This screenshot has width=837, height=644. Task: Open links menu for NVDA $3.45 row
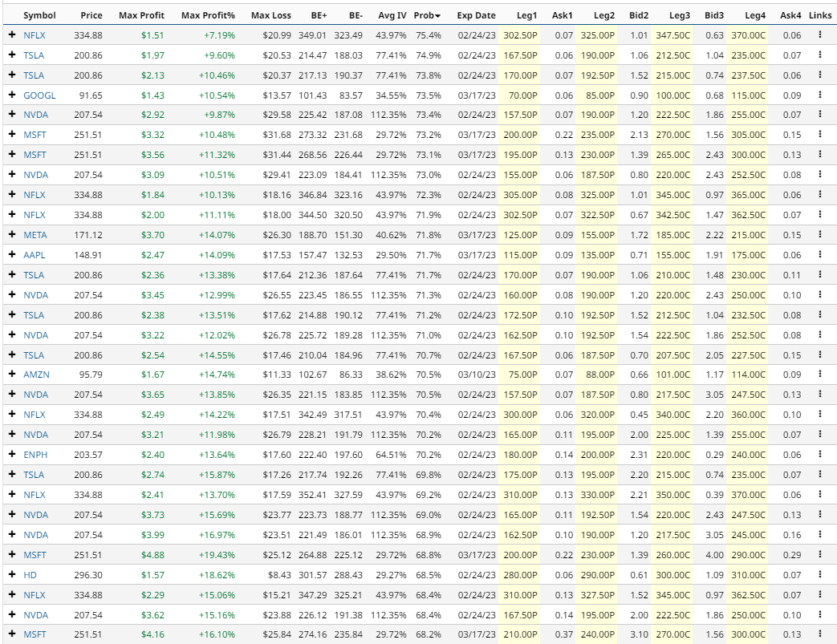pyautogui.click(x=820, y=294)
